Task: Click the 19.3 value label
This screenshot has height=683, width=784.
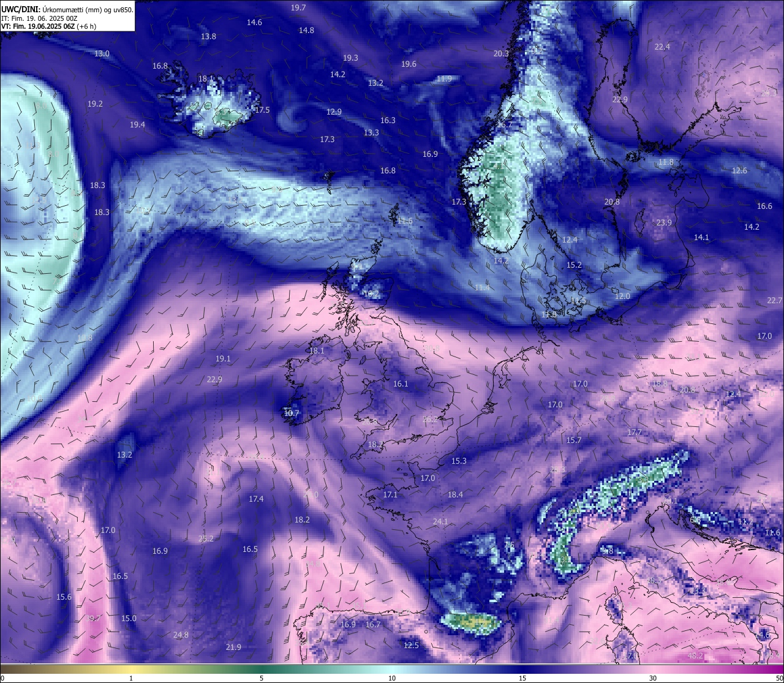Action: click(x=350, y=58)
